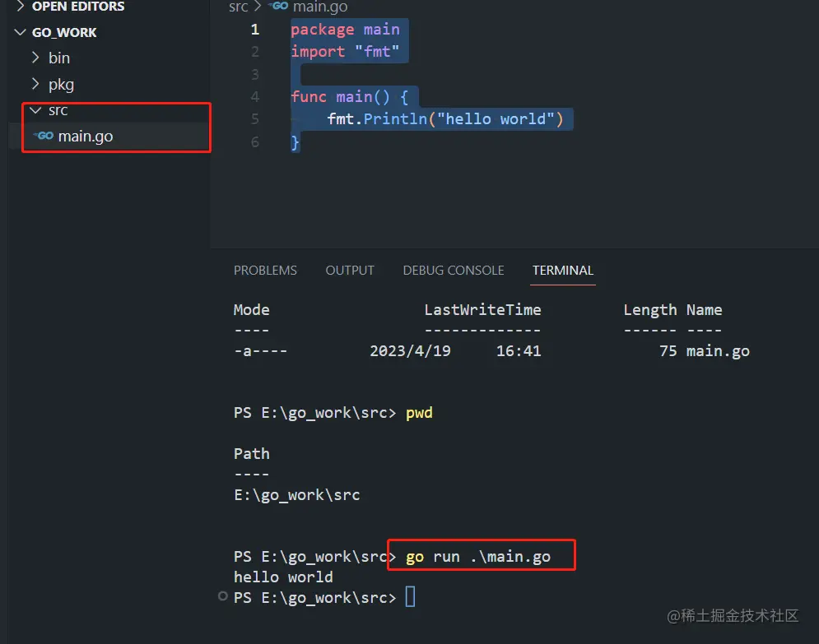
Task: Collapse the GO_WORK folder chevron
Action: 21,32
